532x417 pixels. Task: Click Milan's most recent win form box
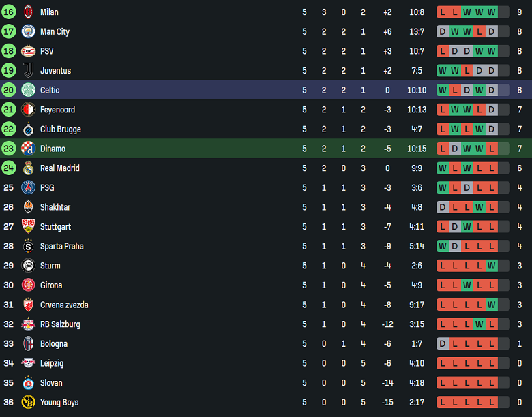tap(491, 12)
